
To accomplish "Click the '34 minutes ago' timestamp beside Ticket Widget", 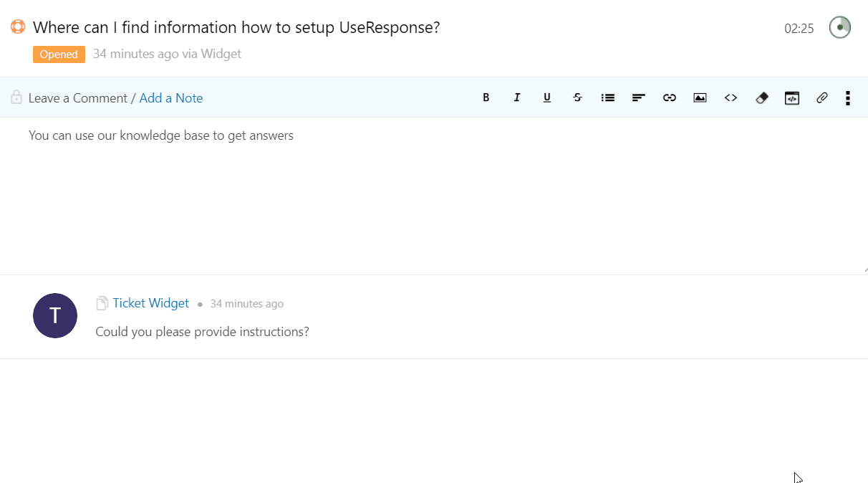I will (x=247, y=304).
